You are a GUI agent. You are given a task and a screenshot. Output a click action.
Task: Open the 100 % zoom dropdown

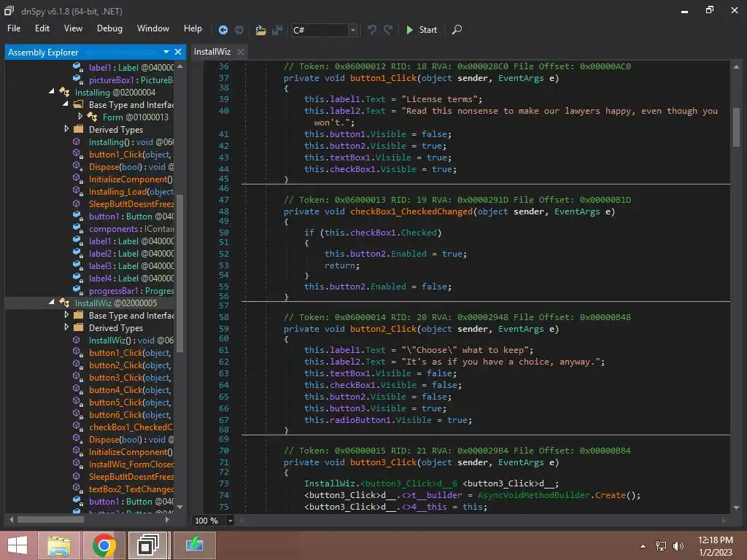[x=231, y=521]
